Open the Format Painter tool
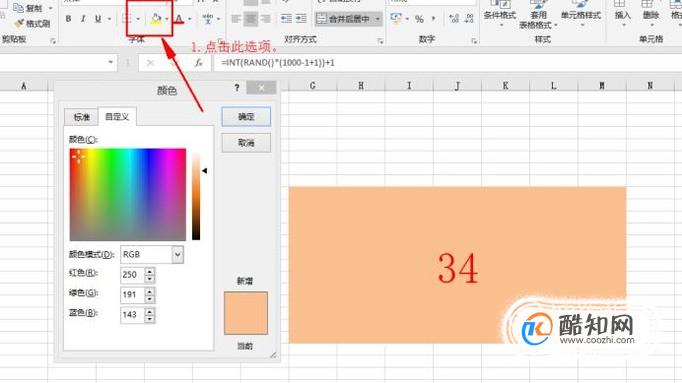Viewport: 682px width, 383px height. [x=32, y=23]
